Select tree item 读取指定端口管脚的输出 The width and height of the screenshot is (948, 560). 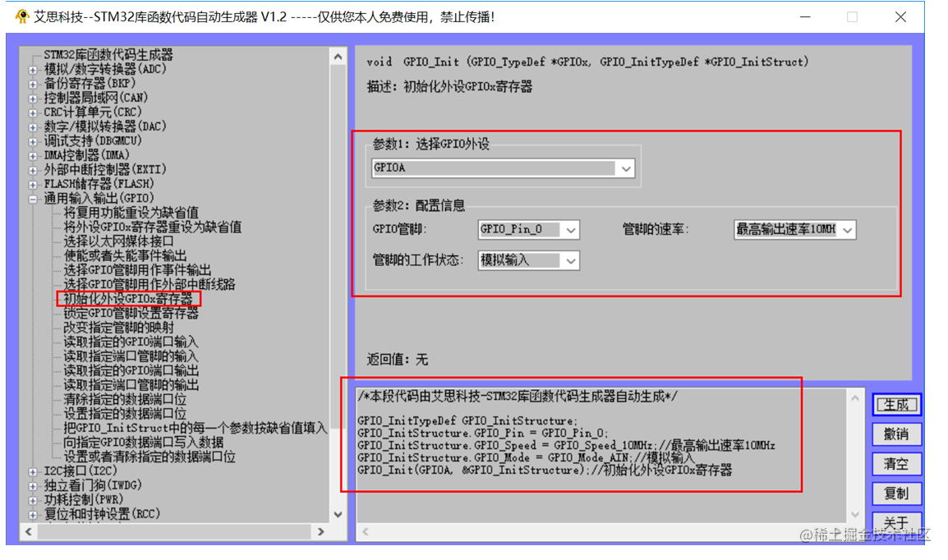(131, 385)
